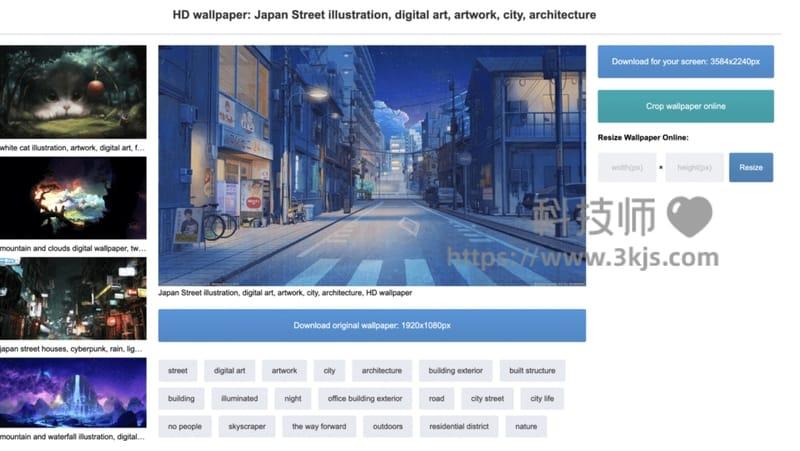Select the outdoors tag

(388, 427)
